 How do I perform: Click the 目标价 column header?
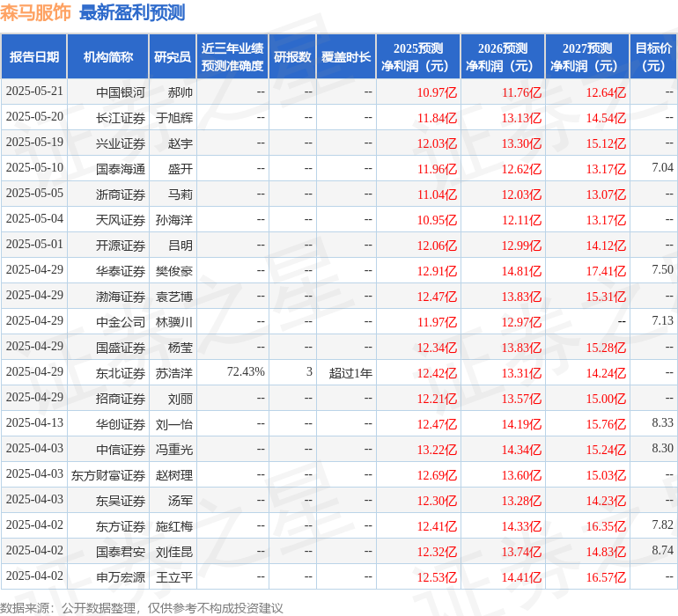click(x=653, y=56)
